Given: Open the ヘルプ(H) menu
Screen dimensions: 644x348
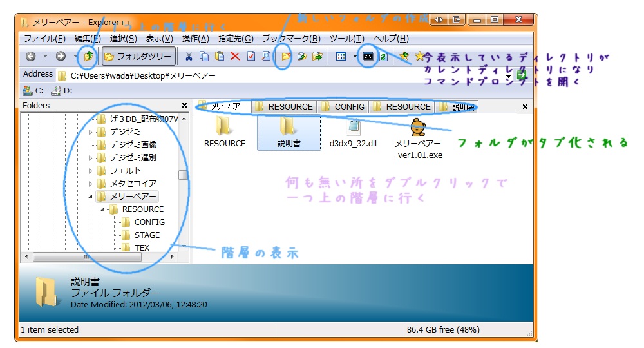Looking at the screenshot, I should 391,39.
